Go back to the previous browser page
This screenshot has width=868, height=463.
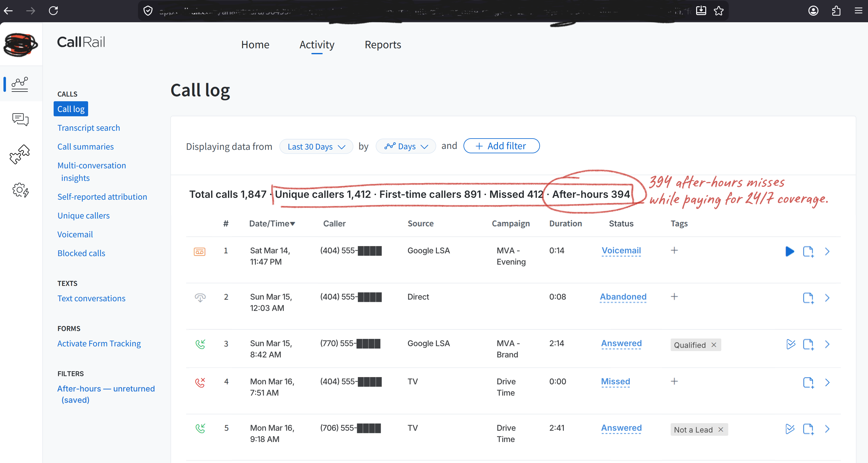pos(8,11)
